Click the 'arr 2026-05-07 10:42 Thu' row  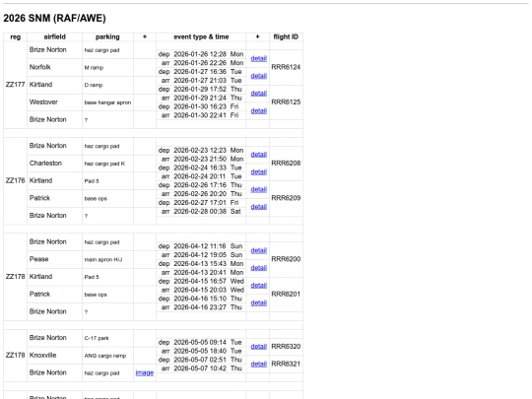[x=201, y=368]
